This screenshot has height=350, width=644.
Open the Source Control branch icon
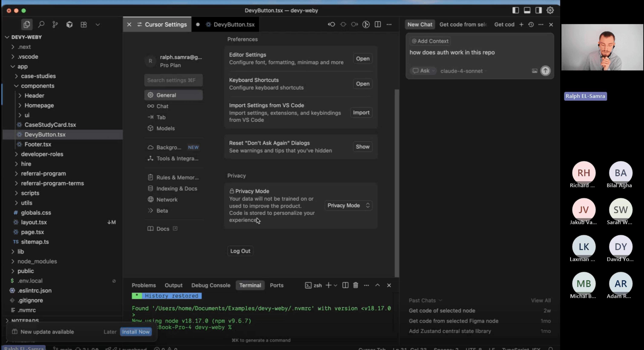pos(55,25)
